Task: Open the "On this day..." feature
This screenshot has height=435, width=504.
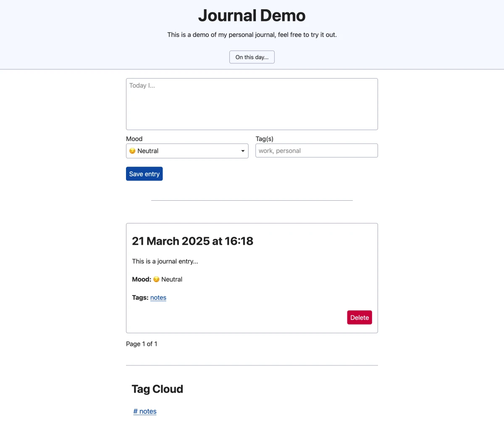Action: [x=252, y=57]
